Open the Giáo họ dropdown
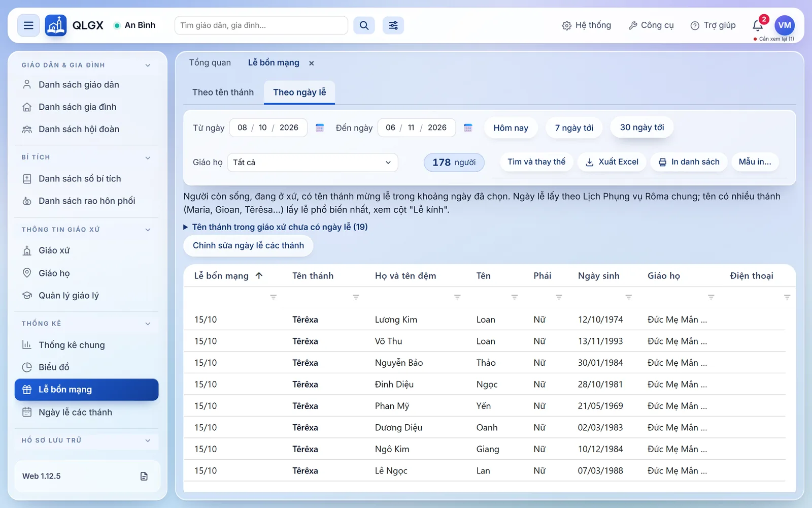 click(x=313, y=163)
